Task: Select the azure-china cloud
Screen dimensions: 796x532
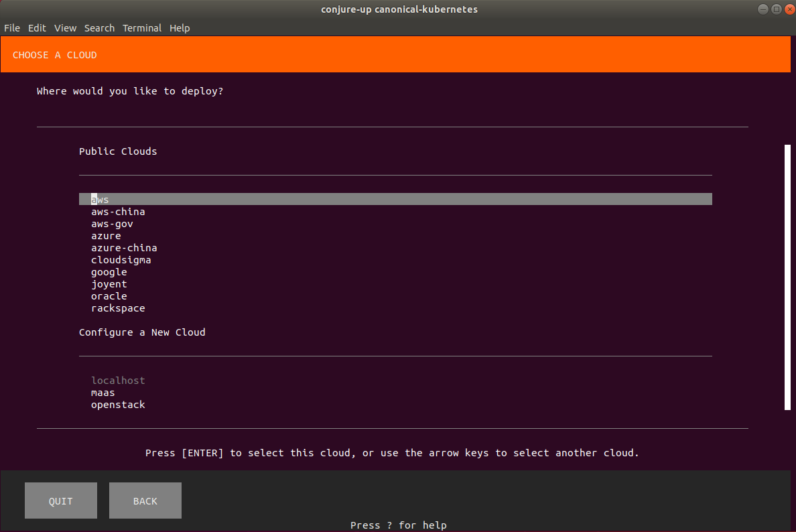Action: (x=124, y=248)
